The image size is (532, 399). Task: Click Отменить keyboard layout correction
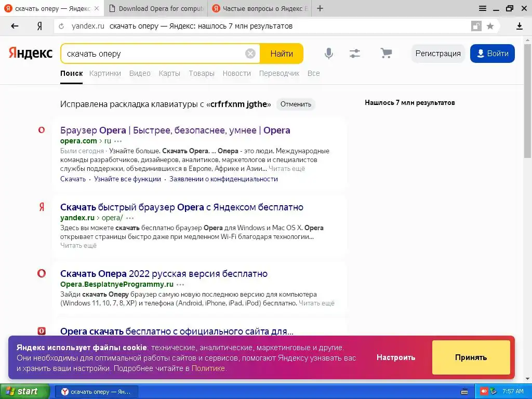click(x=296, y=104)
